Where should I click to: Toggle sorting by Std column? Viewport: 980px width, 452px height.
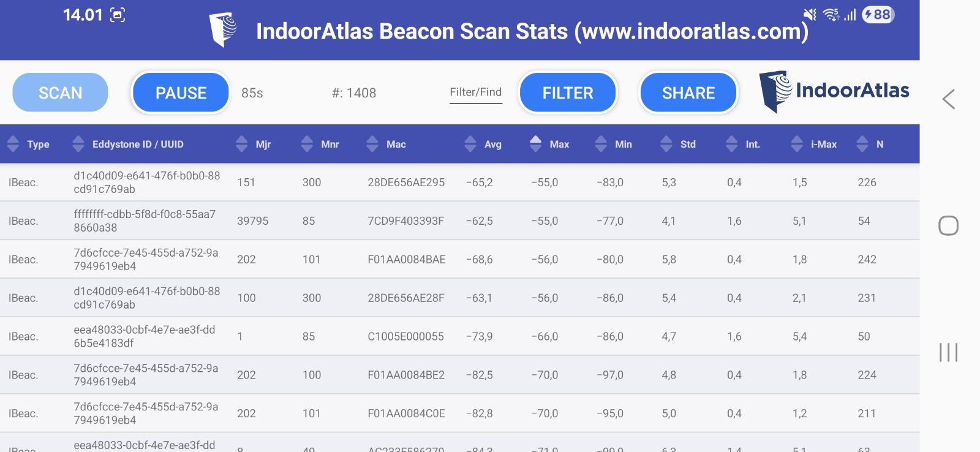click(x=679, y=144)
